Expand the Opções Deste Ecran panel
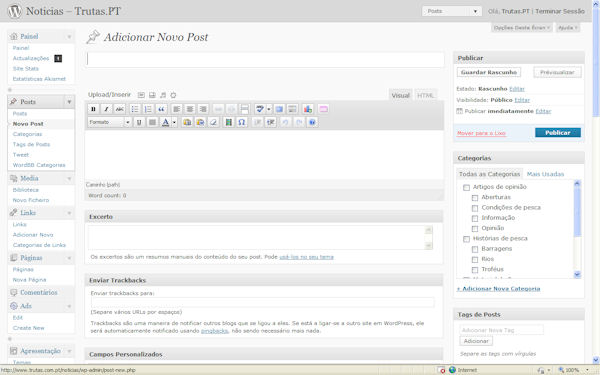This screenshot has height=375, width=600. click(522, 28)
